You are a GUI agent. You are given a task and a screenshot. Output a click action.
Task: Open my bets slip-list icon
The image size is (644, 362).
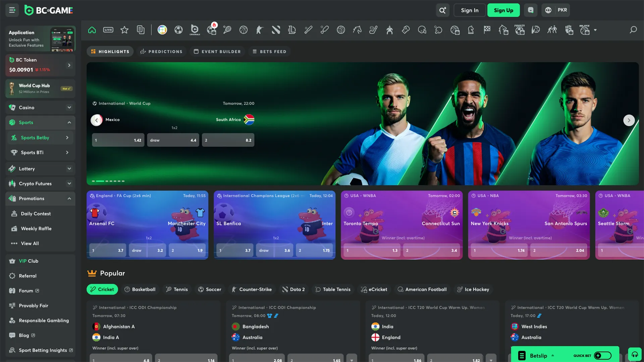(x=141, y=30)
